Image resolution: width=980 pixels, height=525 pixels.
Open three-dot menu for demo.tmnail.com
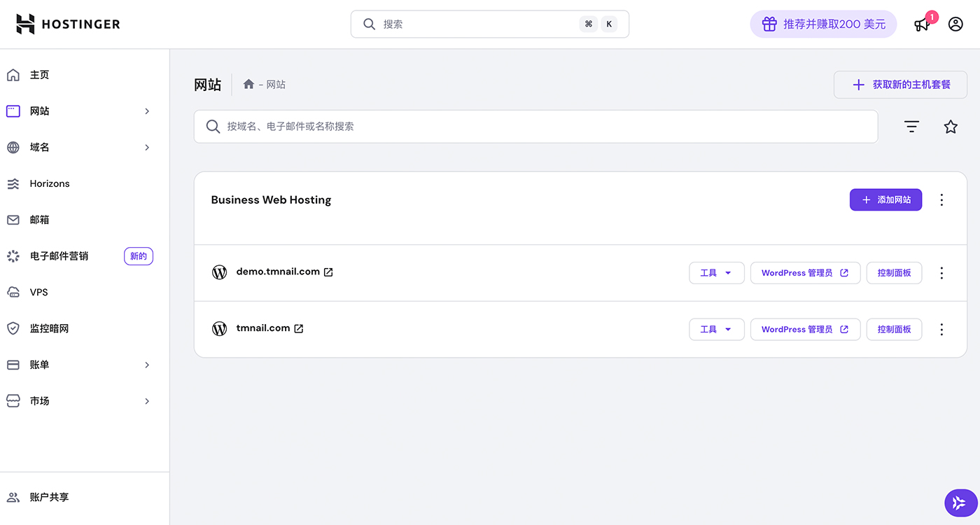pos(941,273)
